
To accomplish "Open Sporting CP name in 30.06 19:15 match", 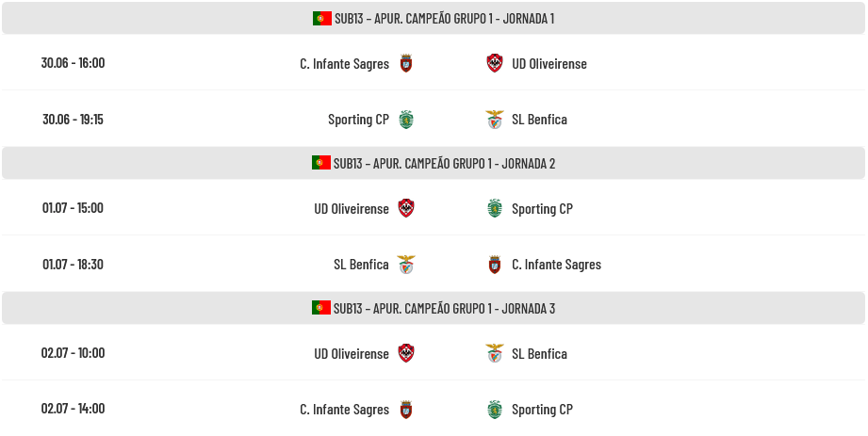I will 358,120.
